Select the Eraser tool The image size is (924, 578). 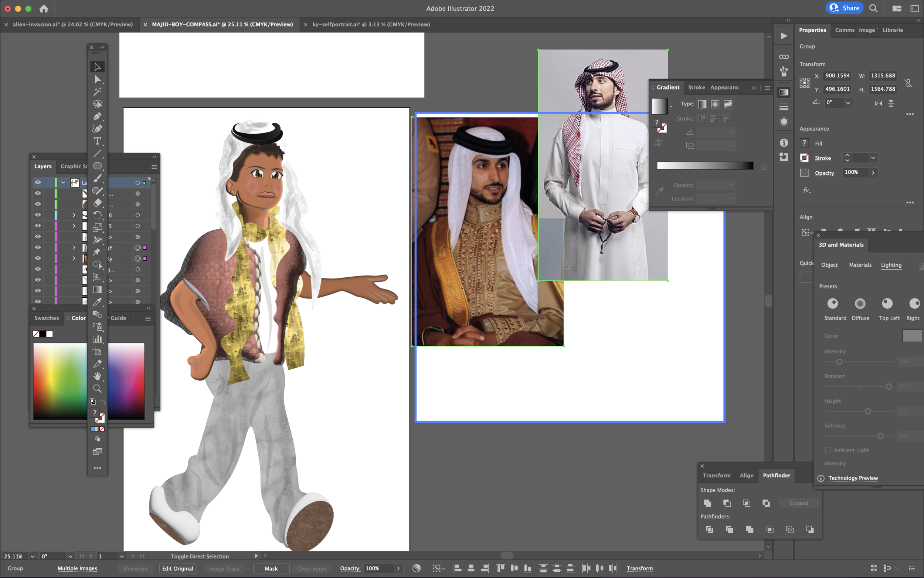coord(98,203)
